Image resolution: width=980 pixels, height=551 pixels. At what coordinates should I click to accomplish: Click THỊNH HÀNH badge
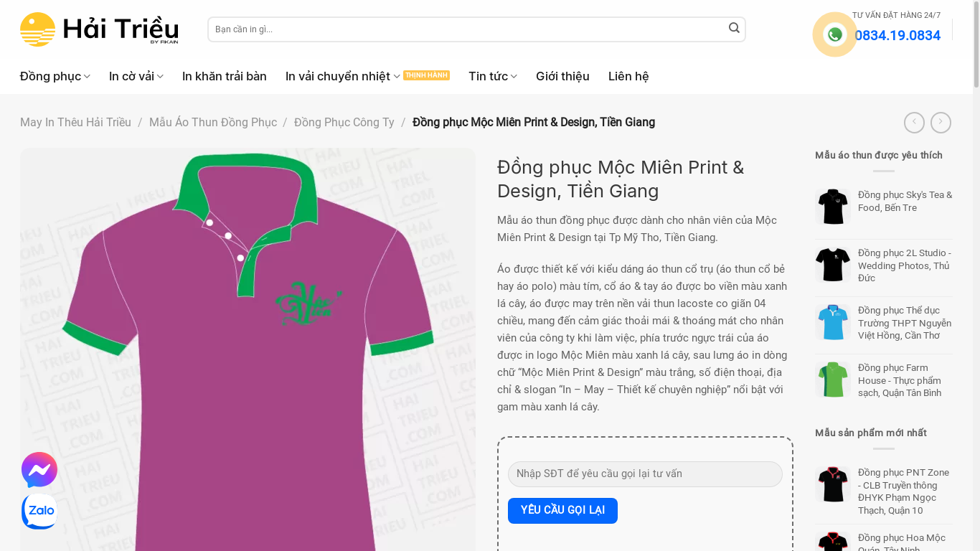coord(426,75)
